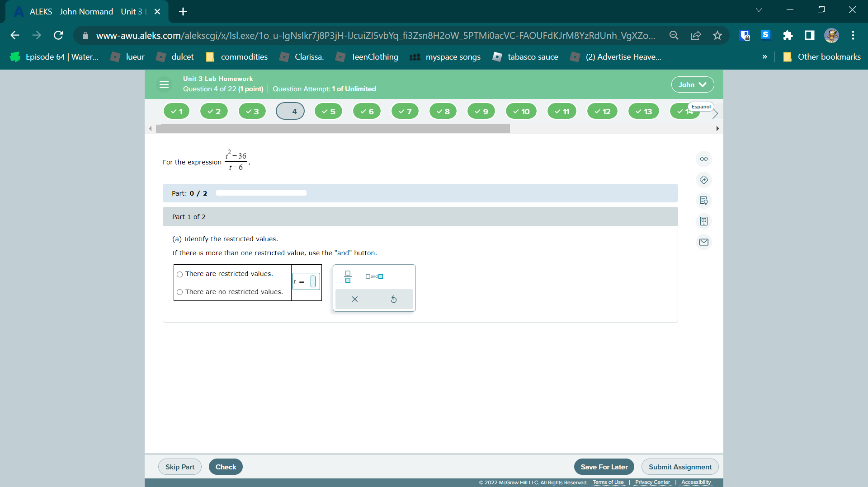Open the "commodities" bookmark folder
Image resolution: width=868 pixels, height=487 pixels.
(236, 57)
